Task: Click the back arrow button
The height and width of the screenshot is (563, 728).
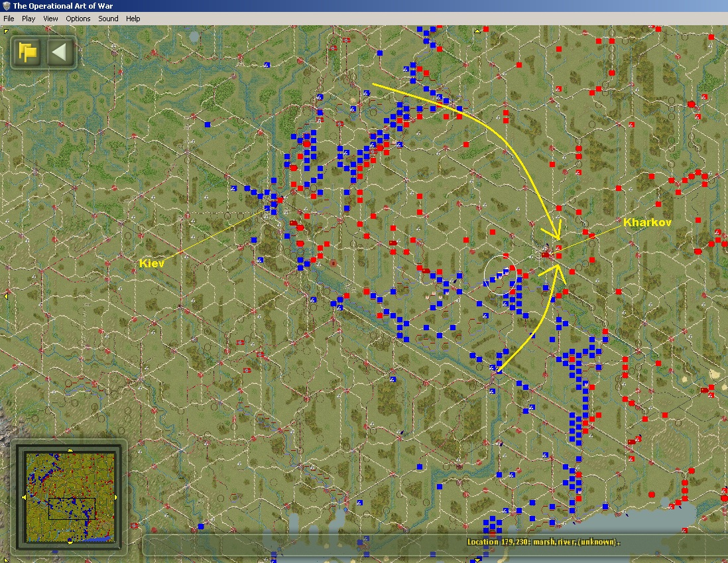Action: 60,52
